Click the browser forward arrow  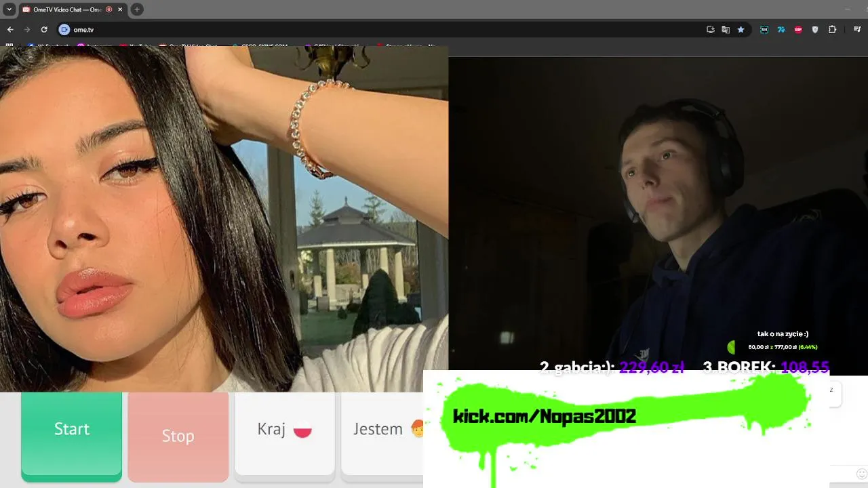(x=27, y=30)
